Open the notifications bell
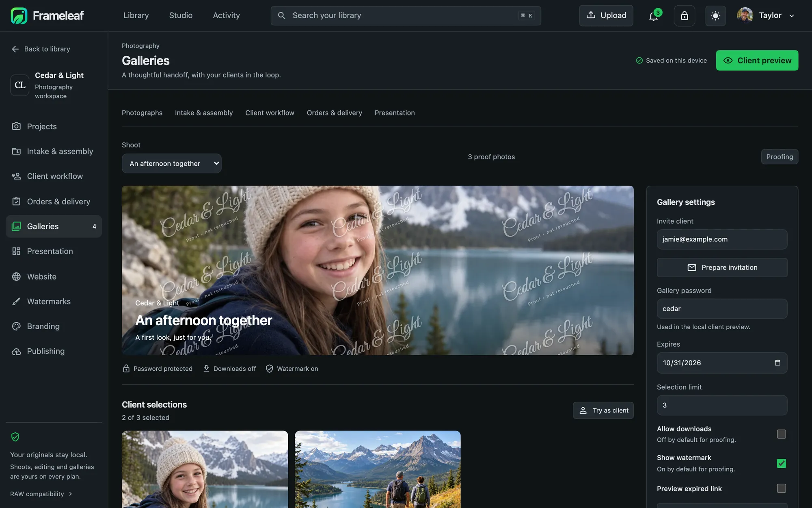 point(653,15)
